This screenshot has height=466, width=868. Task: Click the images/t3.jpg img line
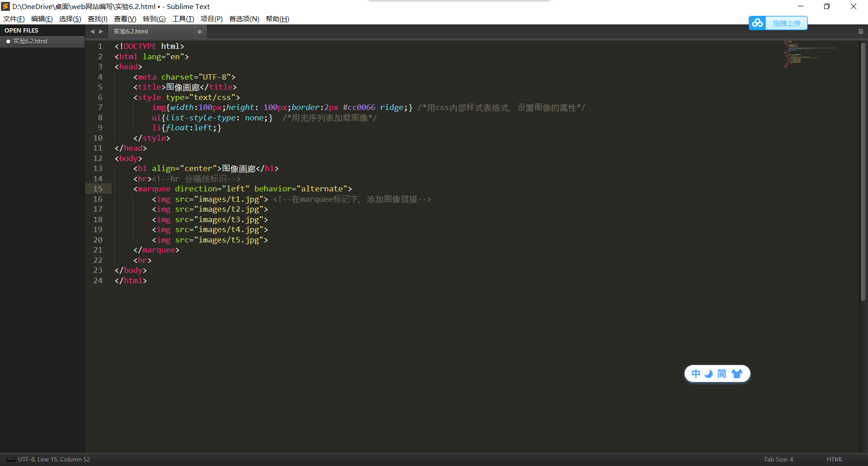point(210,219)
